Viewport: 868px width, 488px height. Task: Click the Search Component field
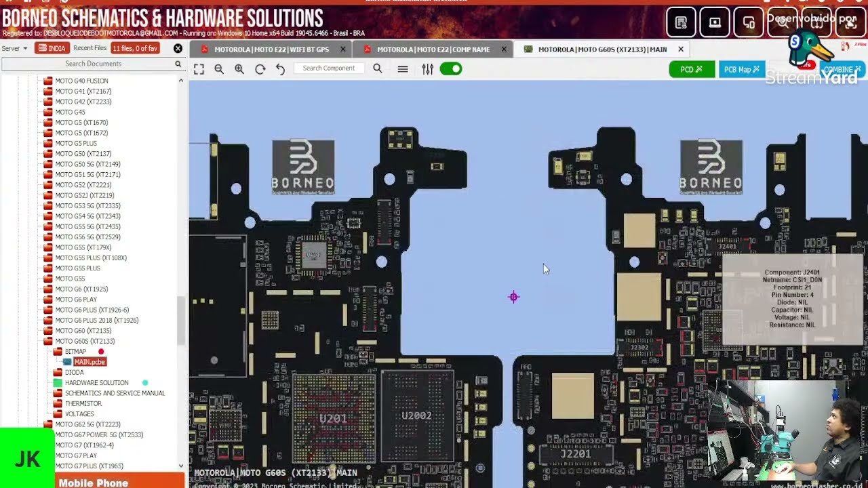[329, 68]
